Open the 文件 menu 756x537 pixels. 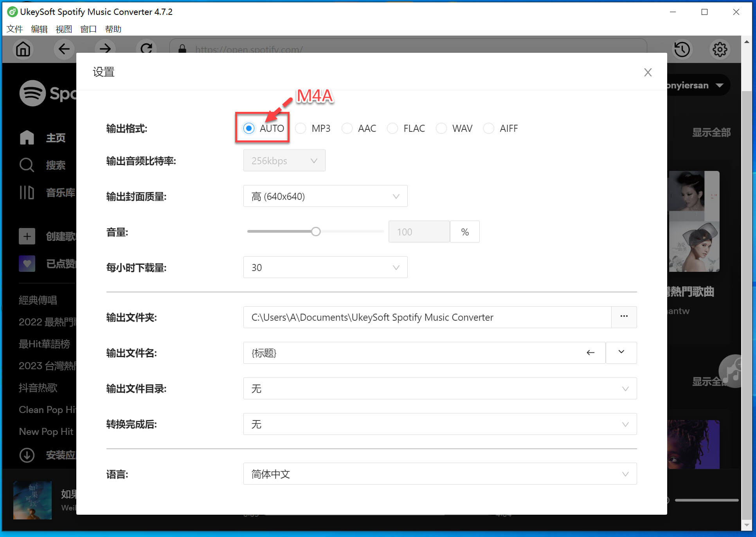pyautogui.click(x=14, y=29)
